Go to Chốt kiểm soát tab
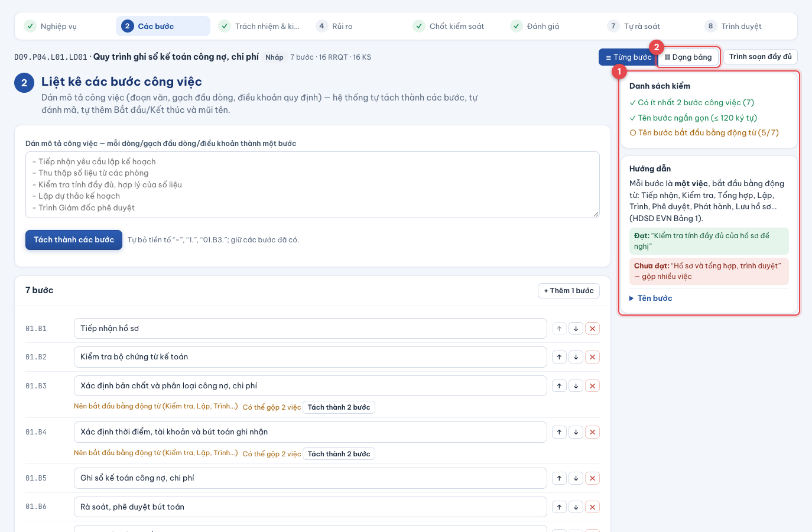The height and width of the screenshot is (532, 812). [455, 26]
